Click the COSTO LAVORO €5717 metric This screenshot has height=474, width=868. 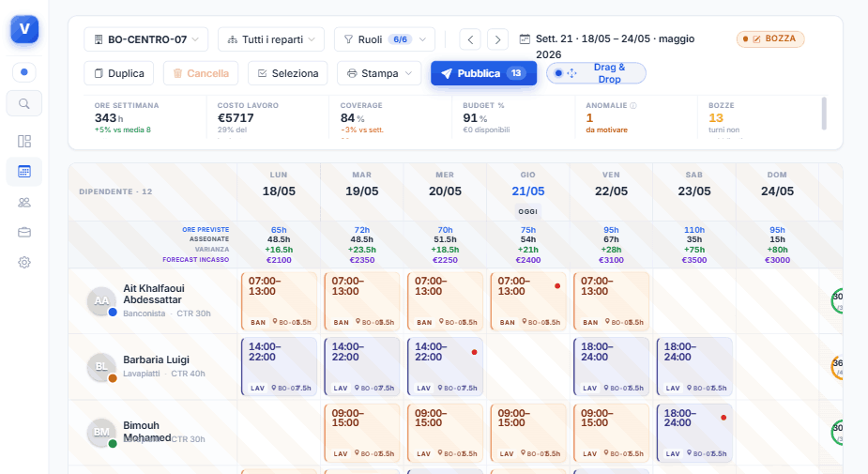point(267,116)
